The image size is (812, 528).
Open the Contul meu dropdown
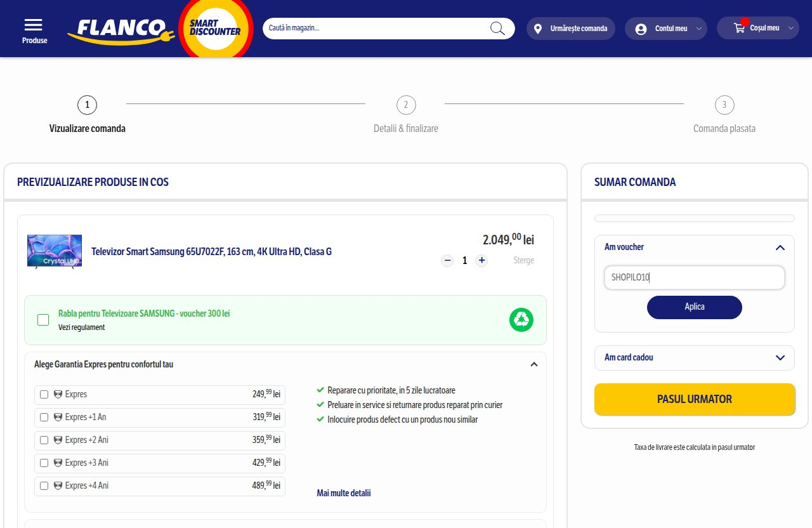(666, 29)
